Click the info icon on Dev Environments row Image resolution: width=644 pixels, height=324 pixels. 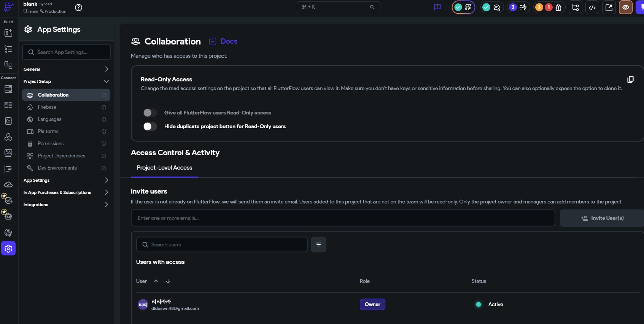(104, 168)
